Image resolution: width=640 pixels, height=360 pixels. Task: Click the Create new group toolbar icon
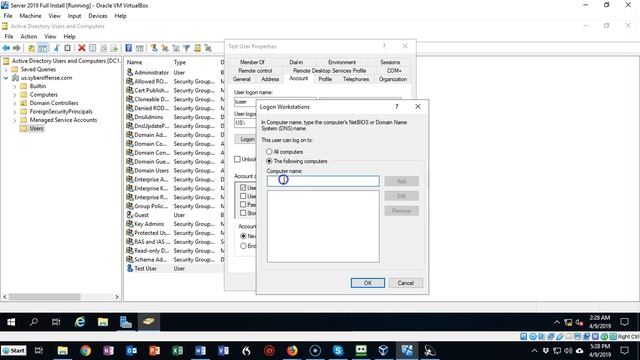165,48
